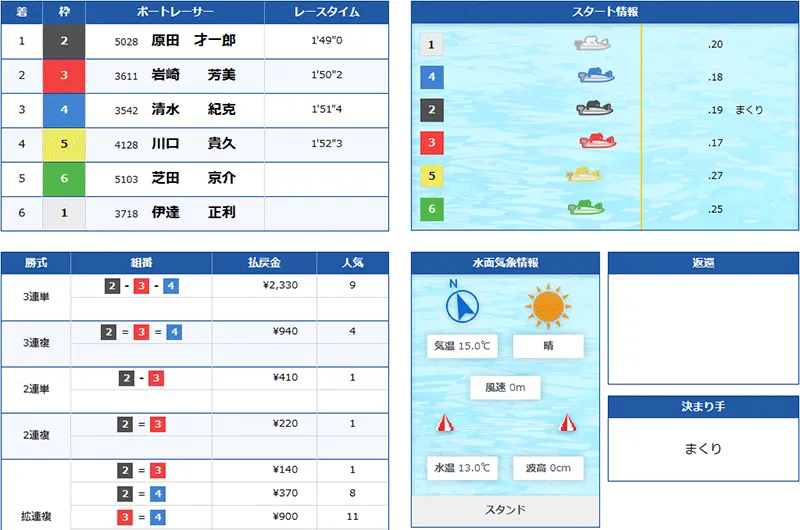Click the 2=4 combination in 拡連複
This screenshot has height=530, width=800.
[141, 494]
